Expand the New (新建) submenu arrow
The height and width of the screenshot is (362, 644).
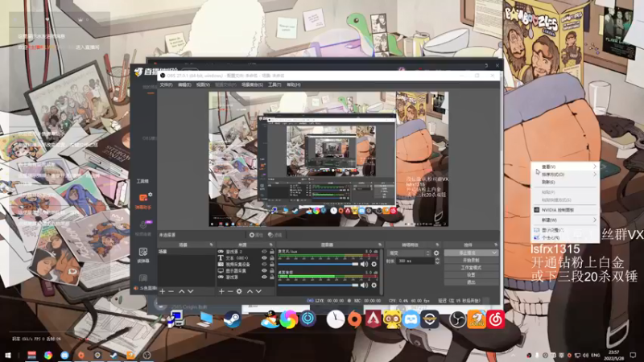(x=594, y=220)
